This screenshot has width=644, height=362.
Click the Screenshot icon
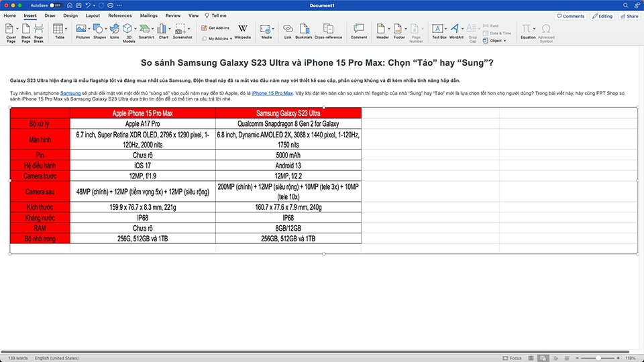(180, 29)
